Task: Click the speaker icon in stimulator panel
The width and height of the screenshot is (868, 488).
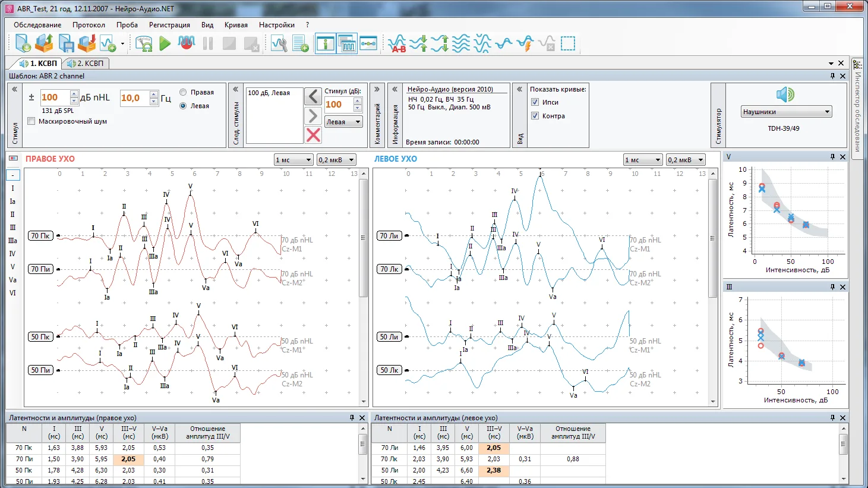Action: pos(785,95)
